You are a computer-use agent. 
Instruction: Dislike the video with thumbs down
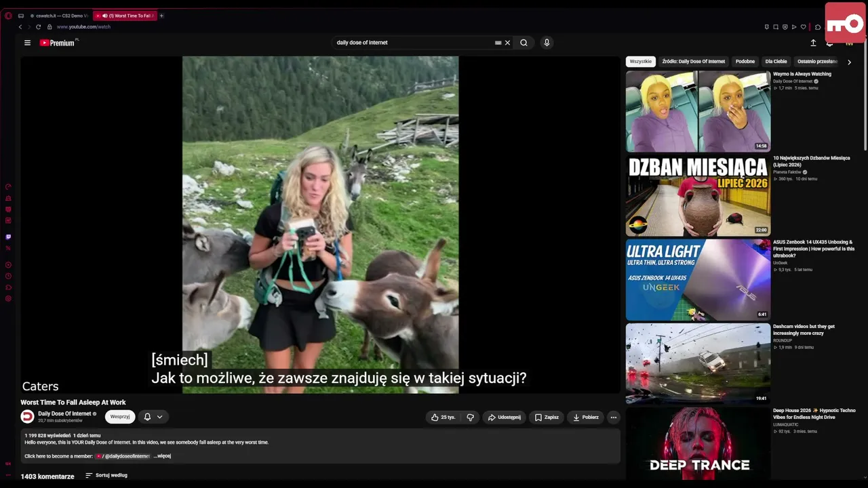click(471, 418)
